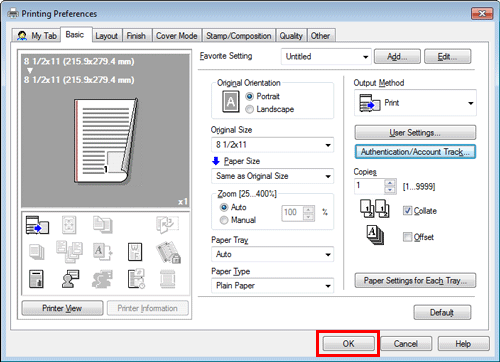Switch to the My Tab tab
Screen dimensions: 500x362
tap(37, 36)
